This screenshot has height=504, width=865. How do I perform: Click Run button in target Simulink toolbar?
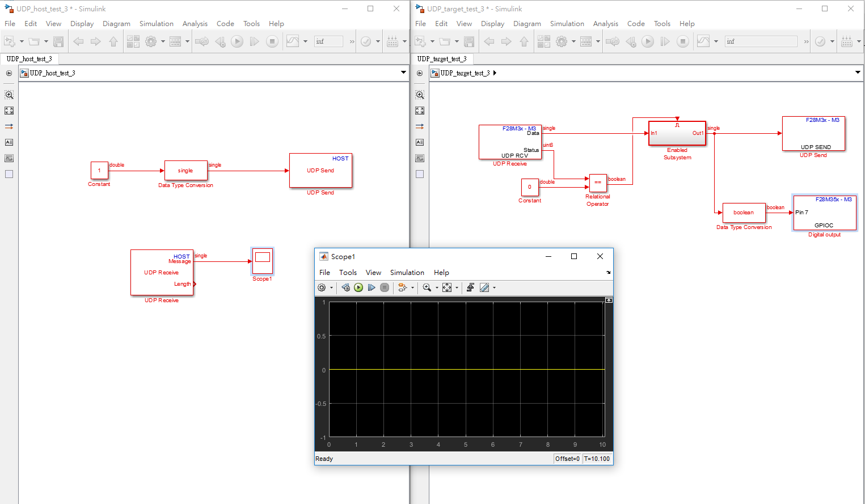[x=648, y=41]
